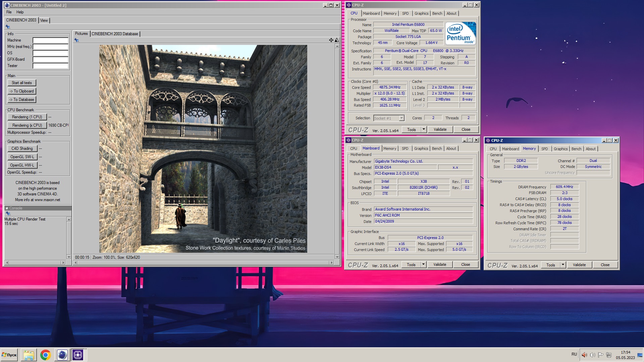This screenshot has height=362, width=644.
Task: Click the MHz (real freq.) input field
Action: tap(51, 47)
